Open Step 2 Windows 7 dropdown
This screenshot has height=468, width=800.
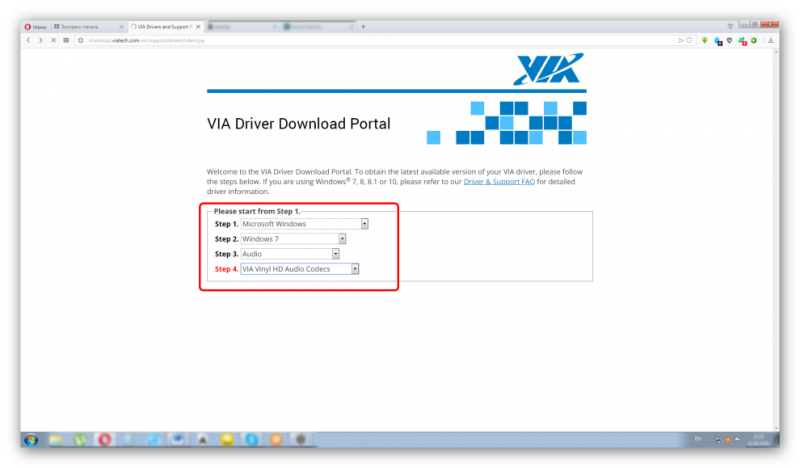click(x=293, y=239)
